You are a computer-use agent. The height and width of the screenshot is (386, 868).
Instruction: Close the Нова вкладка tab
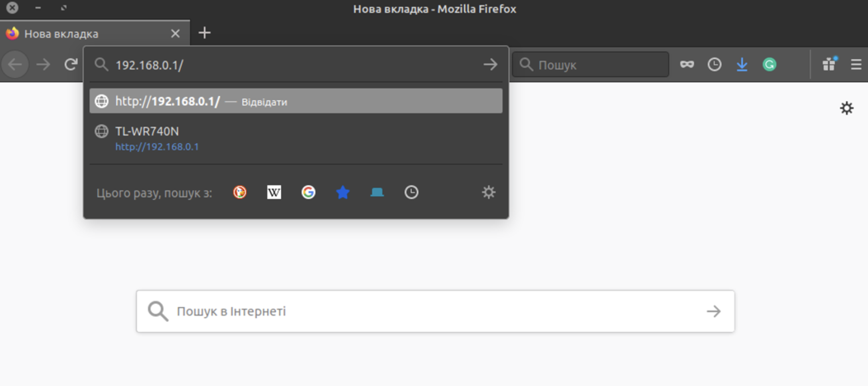[175, 34]
